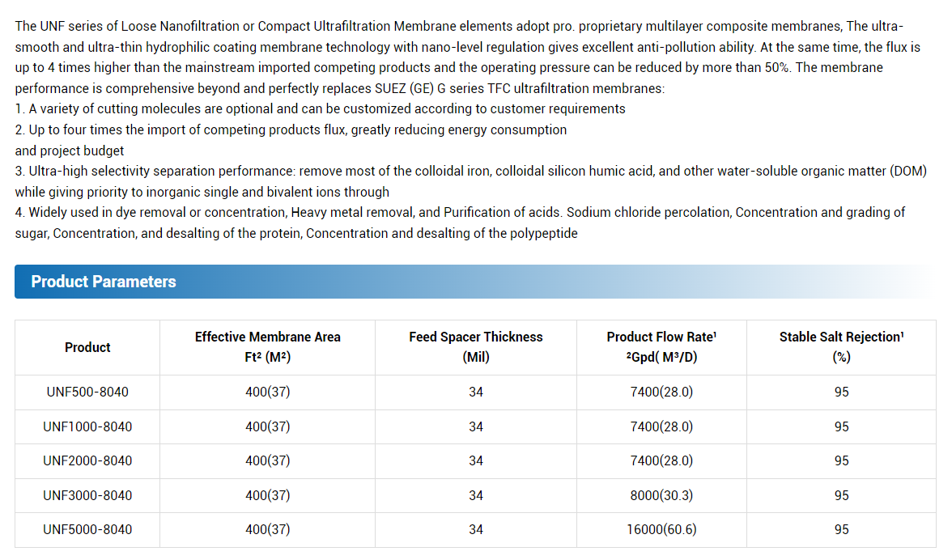Click the 7400(28.0) value for UNF500-8040
The image size is (952, 560).
point(662,392)
